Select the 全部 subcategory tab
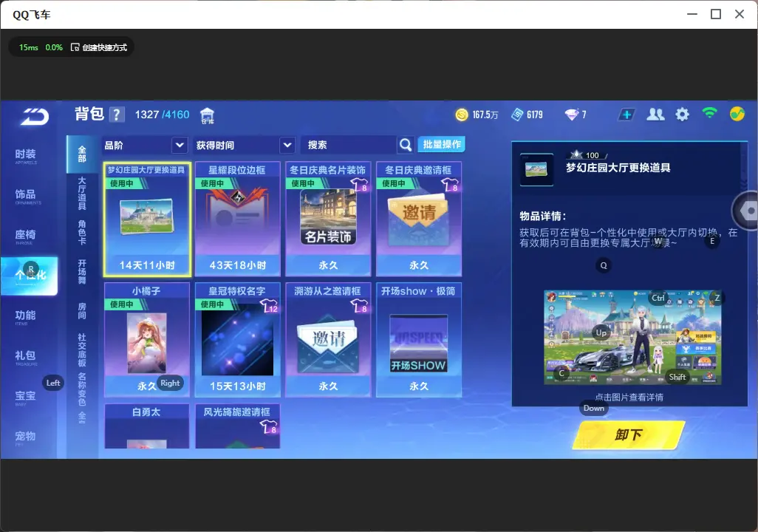Viewport: 758px width, 532px height. coord(82,154)
